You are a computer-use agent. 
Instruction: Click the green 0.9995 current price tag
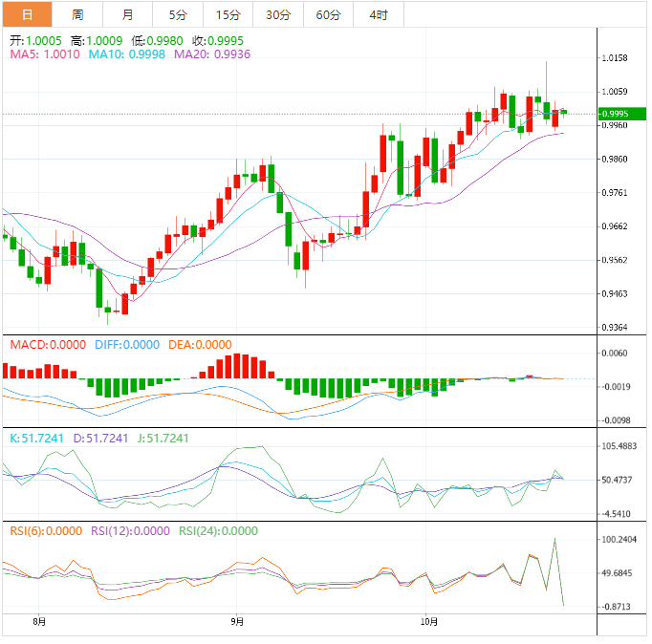click(613, 114)
